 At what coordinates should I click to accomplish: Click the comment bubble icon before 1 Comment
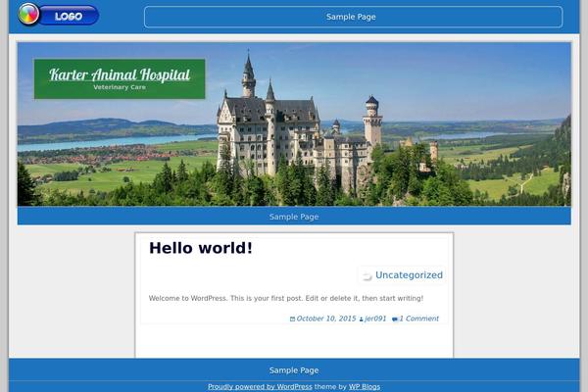click(395, 319)
